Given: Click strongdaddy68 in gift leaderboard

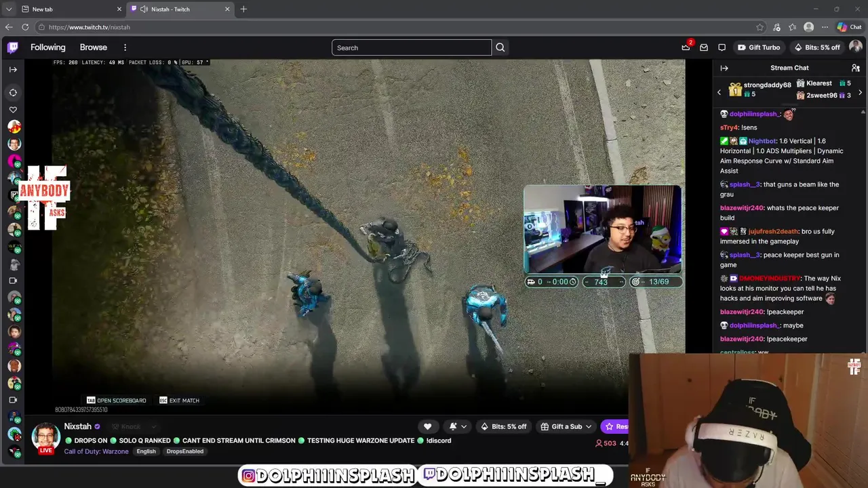Looking at the screenshot, I should (767, 85).
